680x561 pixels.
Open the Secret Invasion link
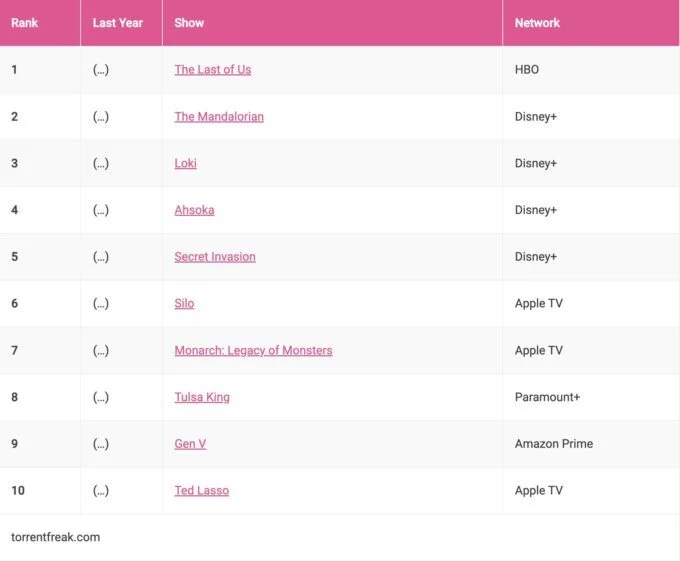tap(215, 257)
